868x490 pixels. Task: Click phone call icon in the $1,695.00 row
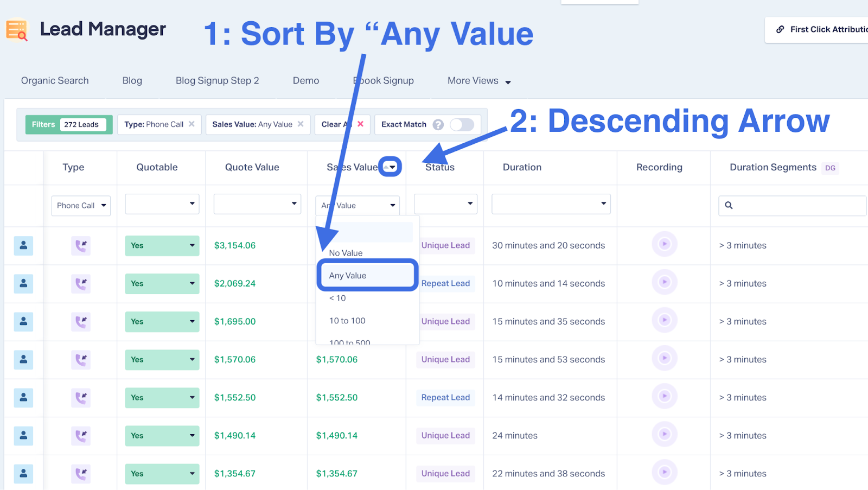[x=81, y=322]
